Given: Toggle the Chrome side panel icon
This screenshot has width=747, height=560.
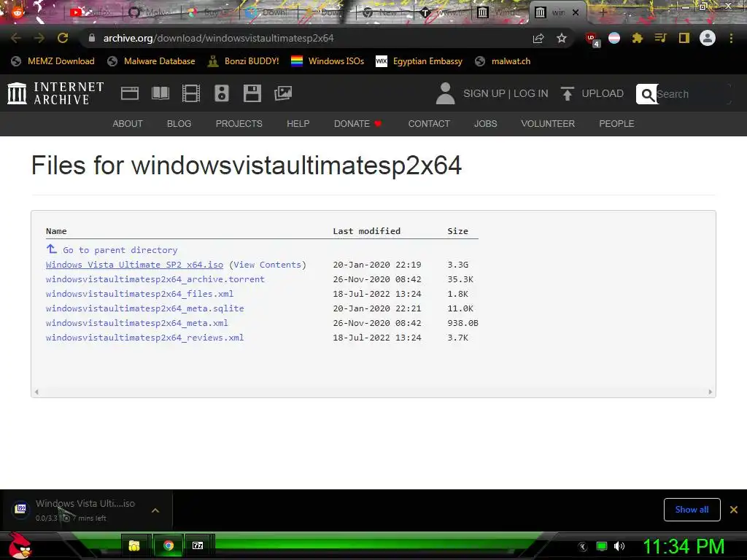Looking at the screenshot, I should pos(684,38).
